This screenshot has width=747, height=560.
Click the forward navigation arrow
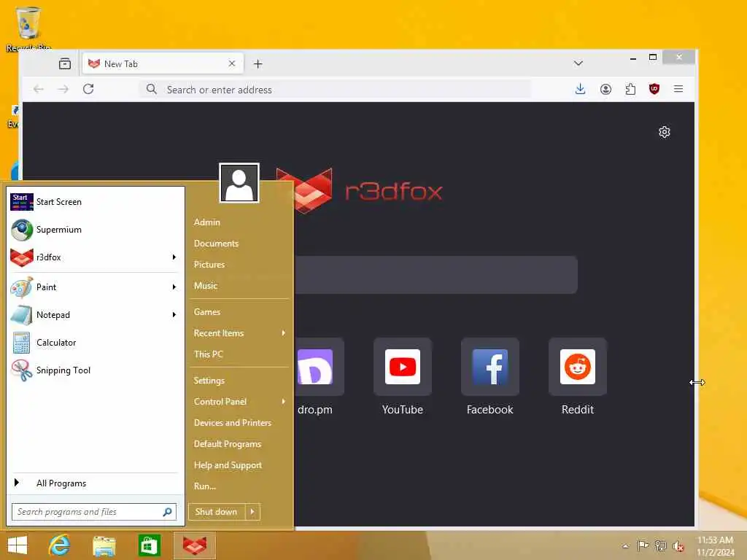click(63, 89)
